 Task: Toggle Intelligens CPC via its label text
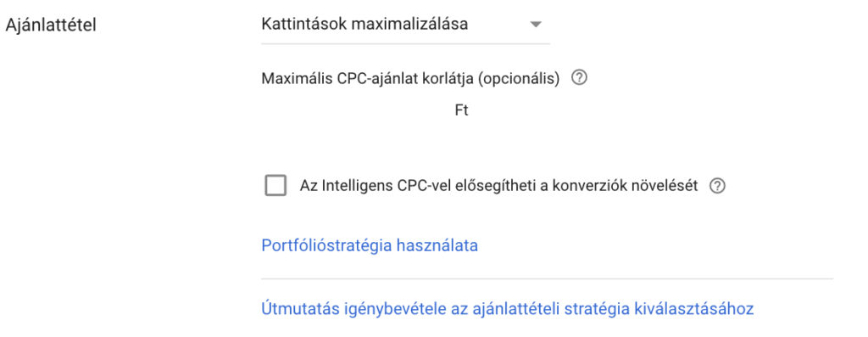click(498, 186)
